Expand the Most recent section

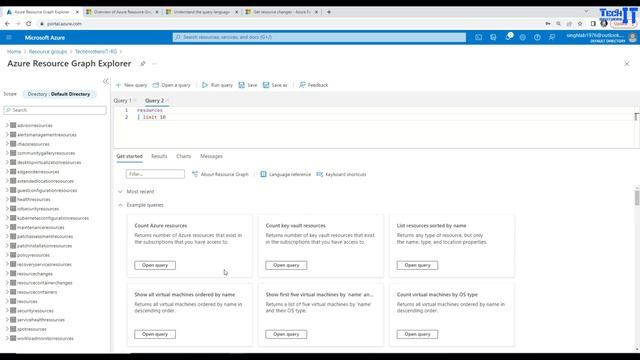[120, 191]
